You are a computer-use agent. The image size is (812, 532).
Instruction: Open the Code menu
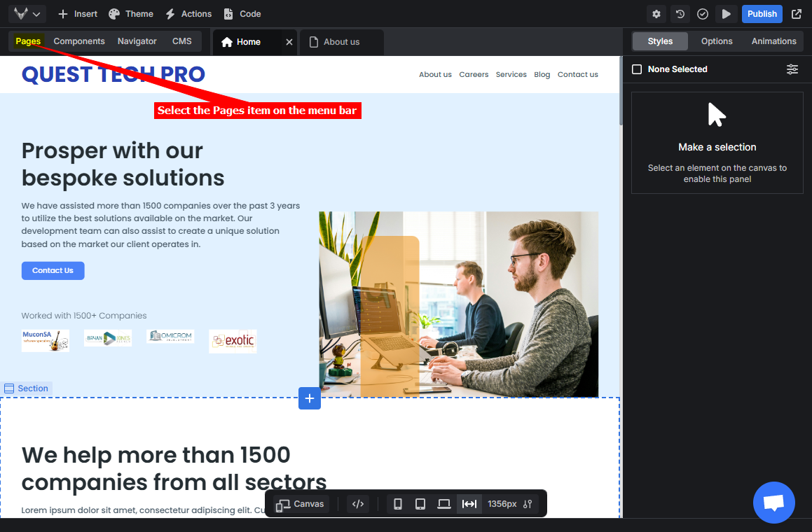(242, 14)
